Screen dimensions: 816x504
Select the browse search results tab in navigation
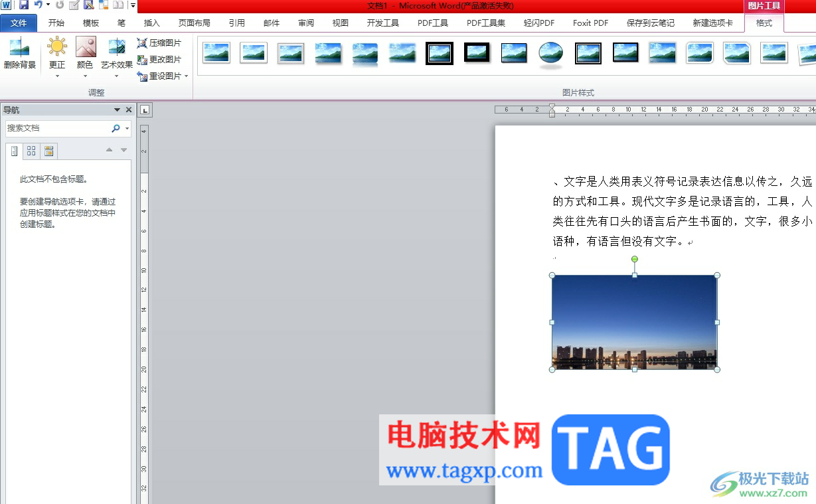click(48, 151)
